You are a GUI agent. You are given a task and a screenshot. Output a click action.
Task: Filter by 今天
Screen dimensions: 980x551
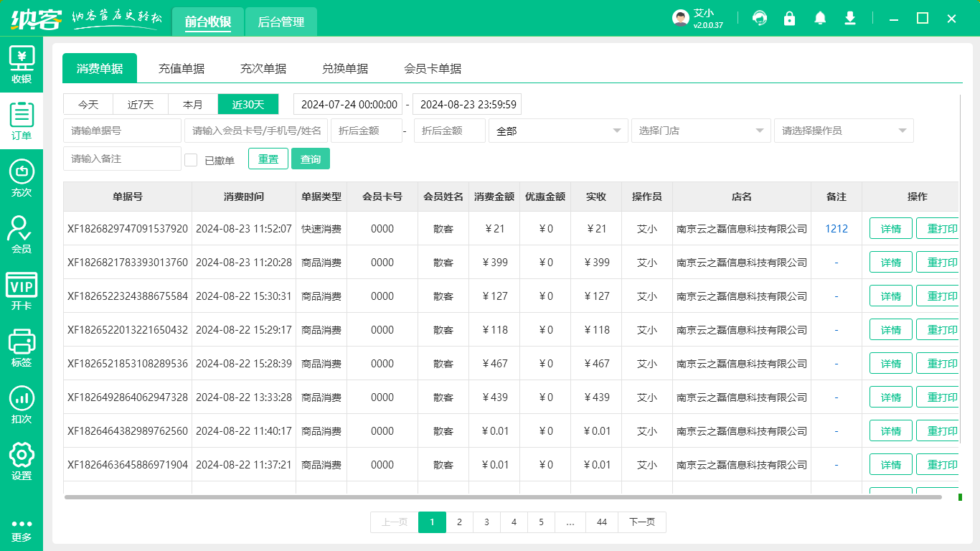click(88, 104)
